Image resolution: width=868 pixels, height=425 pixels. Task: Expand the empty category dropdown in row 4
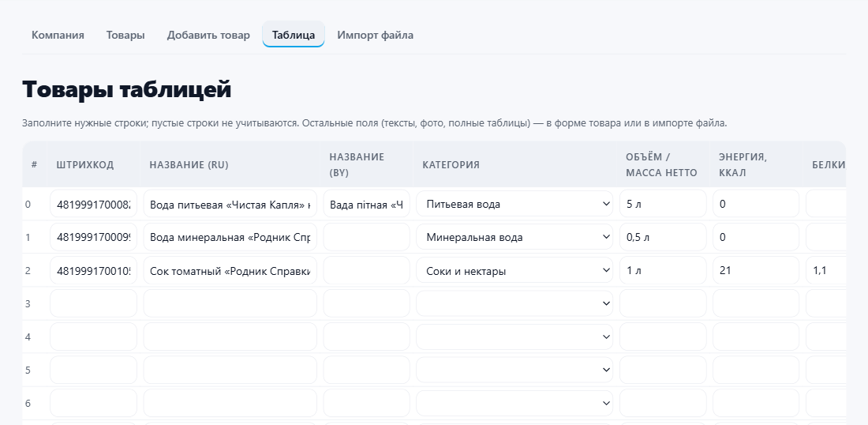514,337
